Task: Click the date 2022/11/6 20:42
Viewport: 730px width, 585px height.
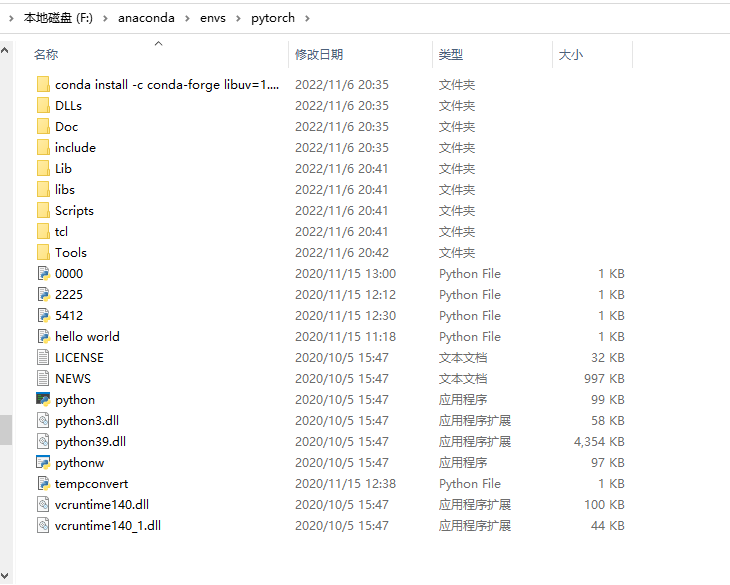Action: 342,253
